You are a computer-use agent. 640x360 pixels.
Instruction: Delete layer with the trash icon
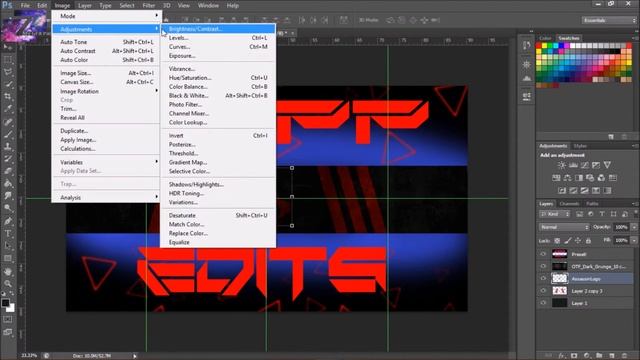(624, 356)
